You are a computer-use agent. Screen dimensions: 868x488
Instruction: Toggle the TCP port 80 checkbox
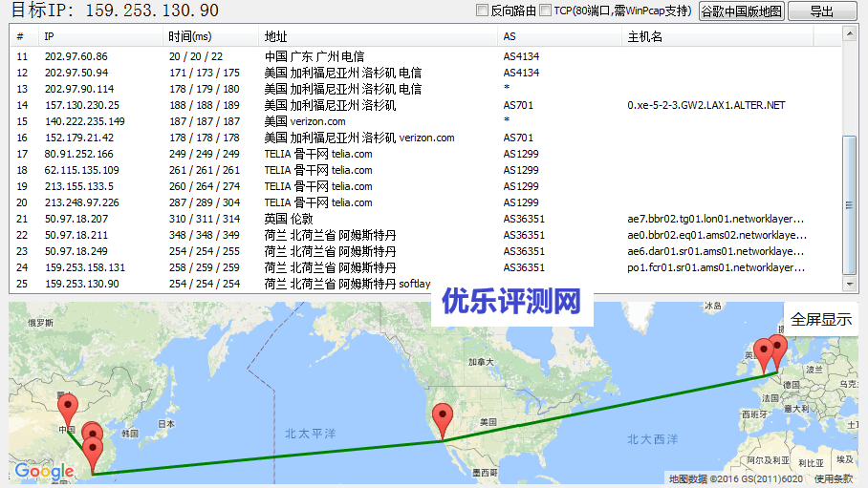[x=545, y=11]
